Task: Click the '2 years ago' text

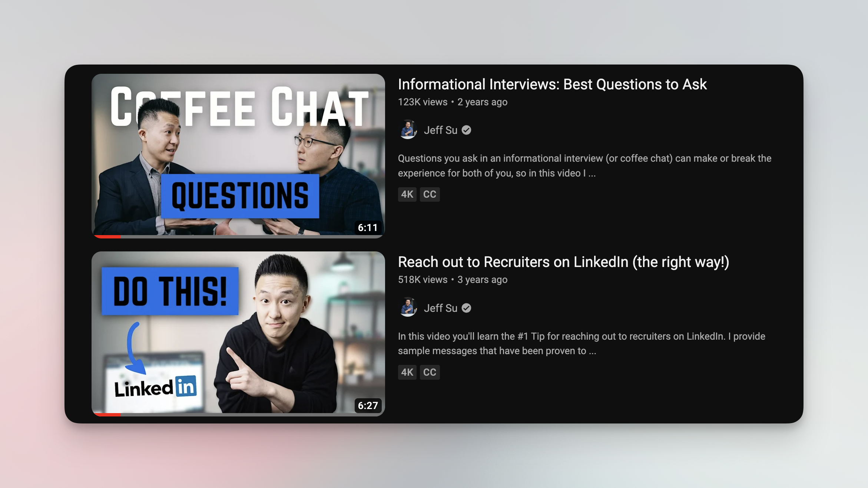Action: (x=482, y=102)
